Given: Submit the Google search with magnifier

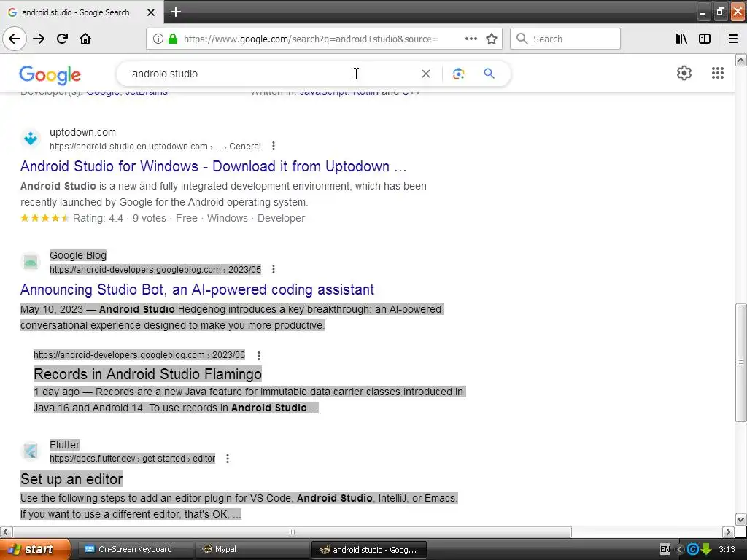Looking at the screenshot, I should 489,74.
